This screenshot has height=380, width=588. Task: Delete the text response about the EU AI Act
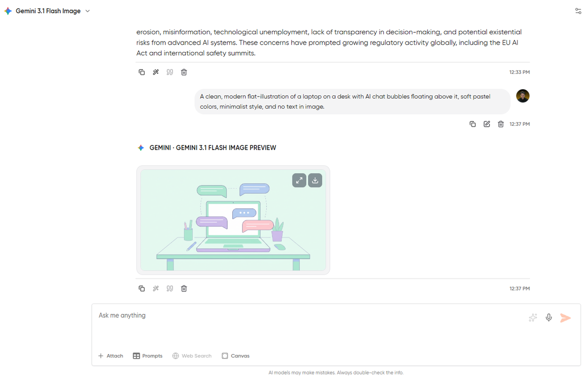(x=184, y=72)
